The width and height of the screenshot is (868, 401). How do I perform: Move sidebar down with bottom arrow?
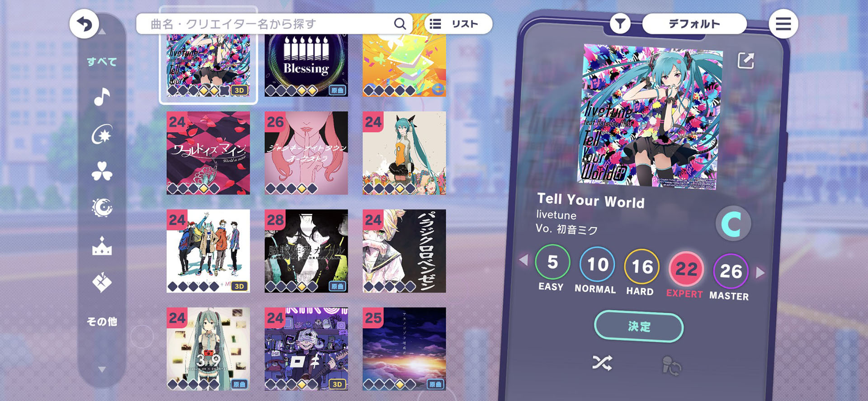102,369
